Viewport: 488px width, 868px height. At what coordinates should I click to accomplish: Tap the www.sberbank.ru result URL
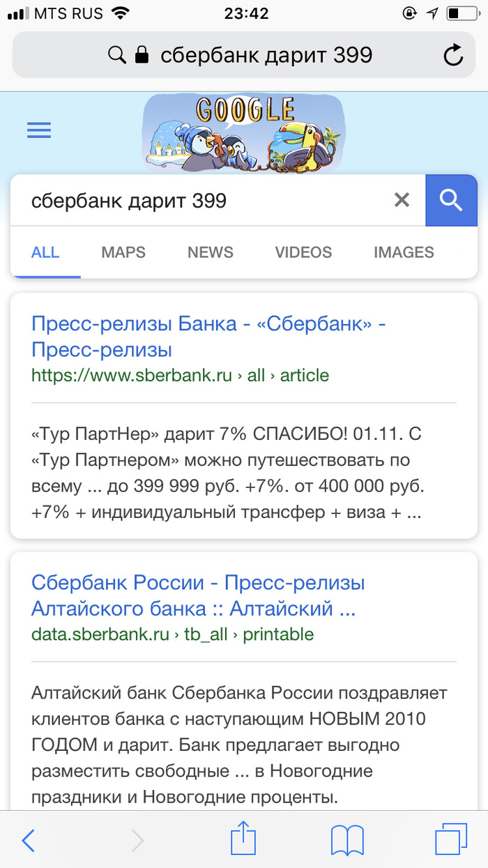coord(180,376)
